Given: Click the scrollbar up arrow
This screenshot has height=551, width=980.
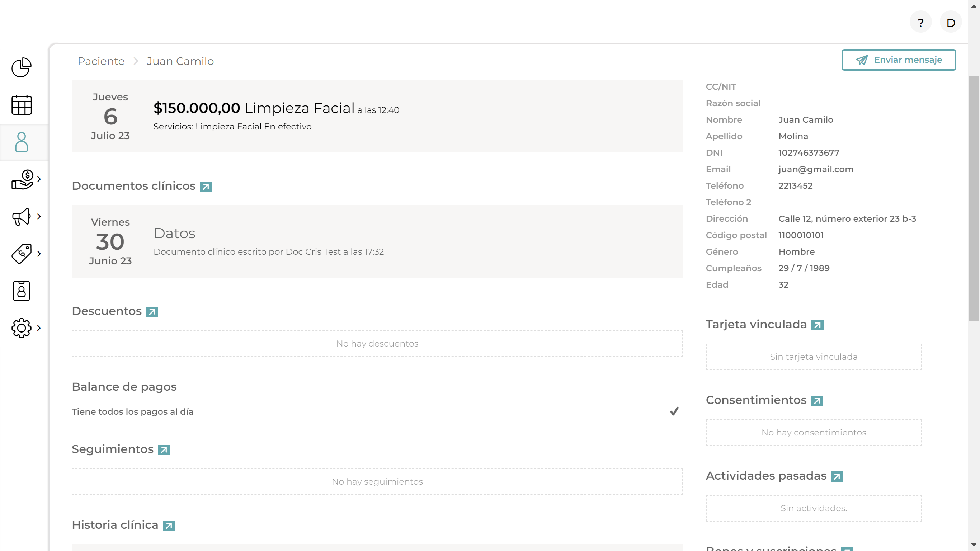Looking at the screenshot, I should (974, 6).
